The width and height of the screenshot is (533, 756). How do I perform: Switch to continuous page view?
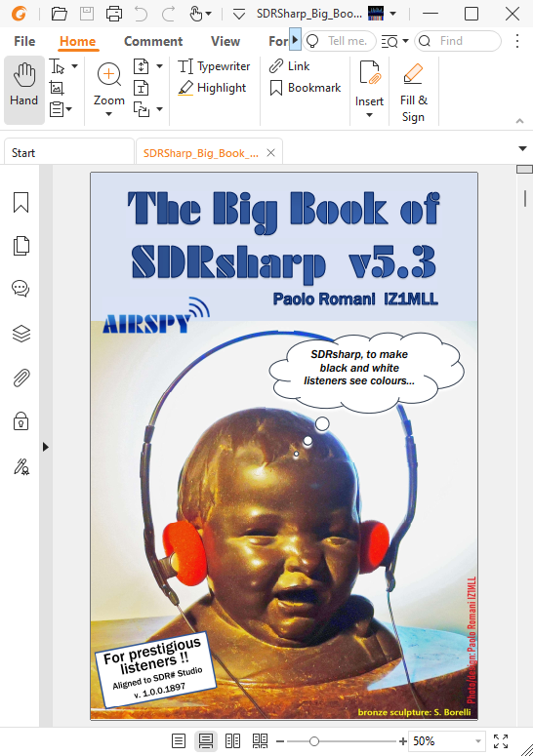(x=206, y=741)
